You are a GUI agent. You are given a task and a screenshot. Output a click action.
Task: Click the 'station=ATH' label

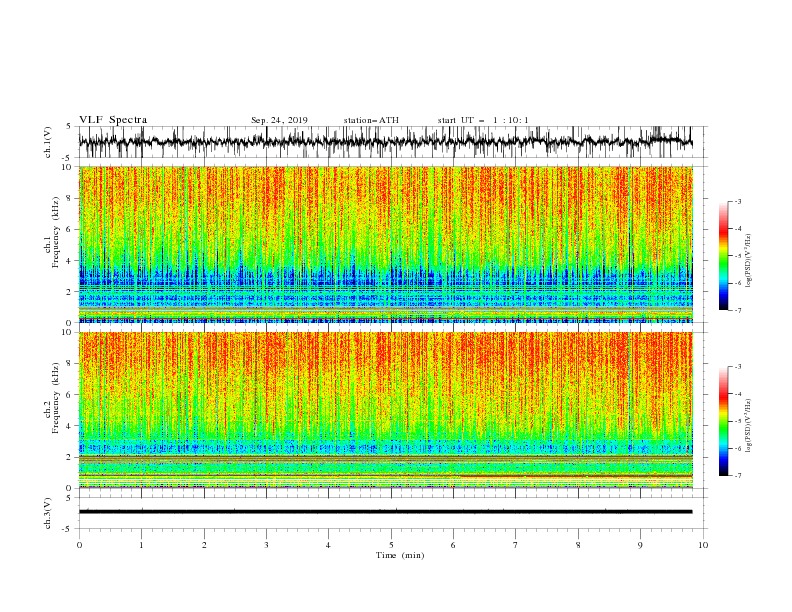[x=371, y=120]
